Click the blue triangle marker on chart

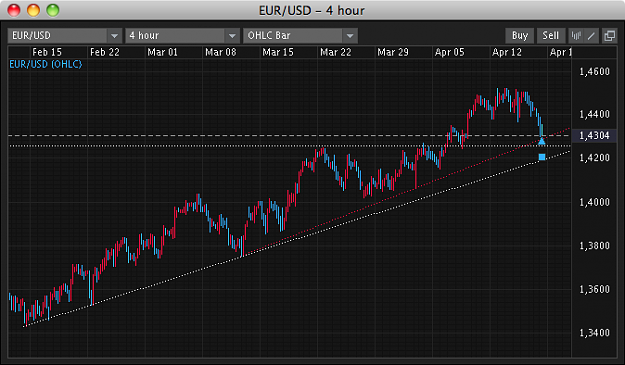[542, 141]
